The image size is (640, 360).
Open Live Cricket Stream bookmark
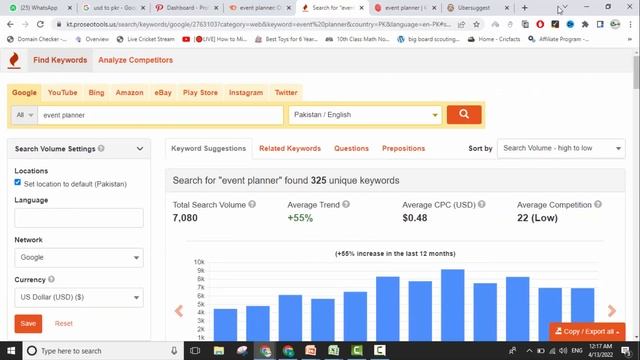(146, 39)
